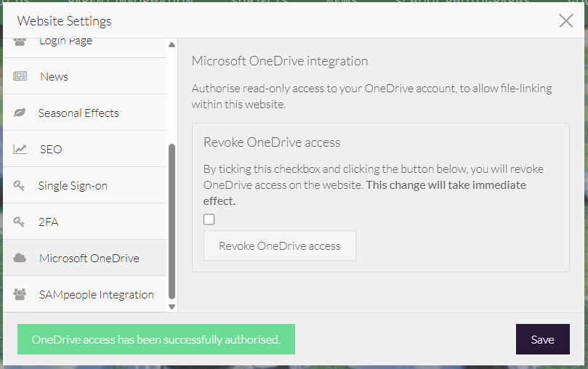The height and width of the screenshot is (369, 588).
Task: Save the website settings
Action: (x=542, y=339)
